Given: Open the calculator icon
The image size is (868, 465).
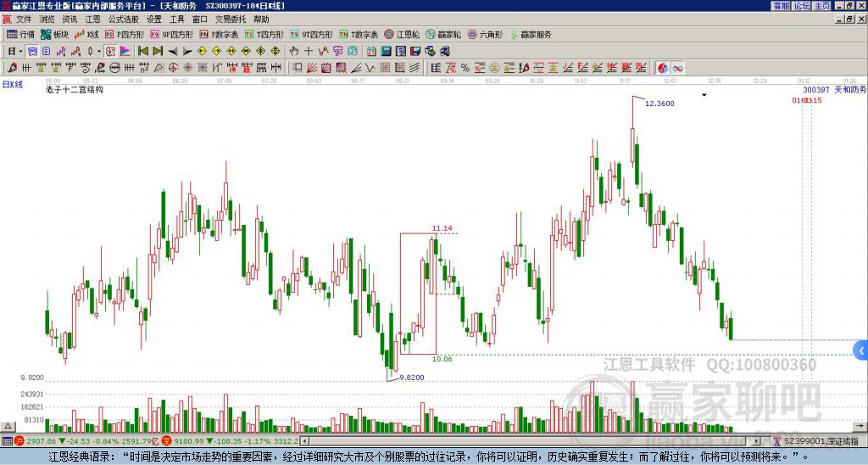Looking at the screenshot, I should click(386, 51).
